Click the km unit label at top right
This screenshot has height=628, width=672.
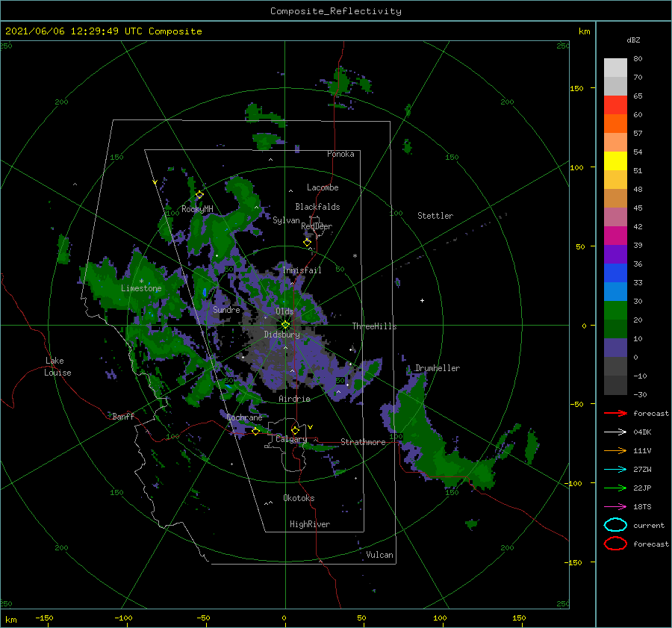point(584,31)
